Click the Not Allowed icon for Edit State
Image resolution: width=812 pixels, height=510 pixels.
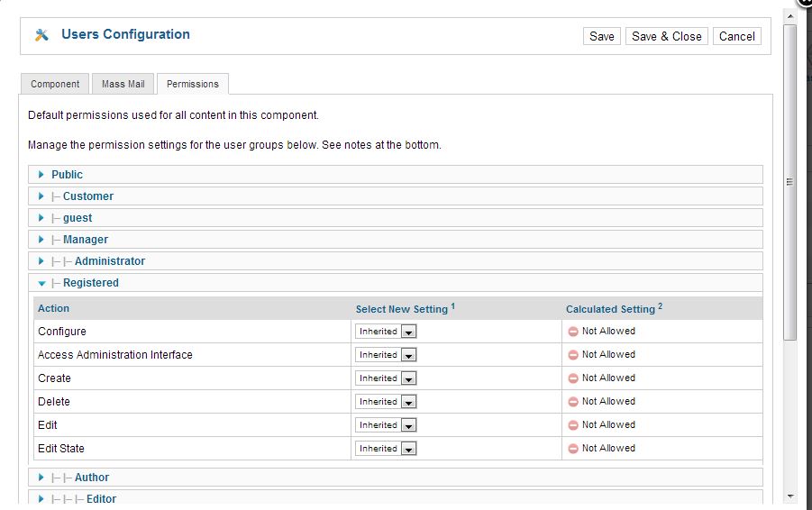click(573, 449)
